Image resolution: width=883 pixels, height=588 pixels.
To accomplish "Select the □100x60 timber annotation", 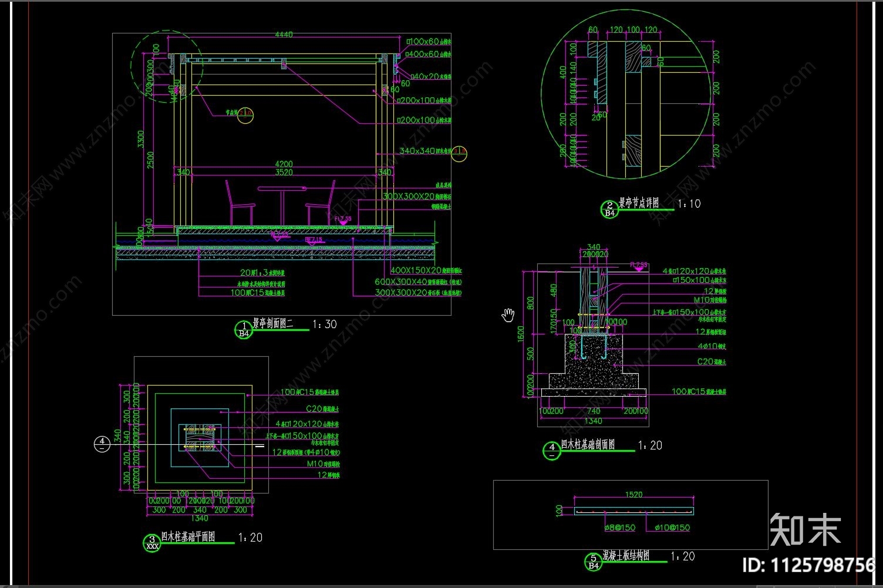I will (x=429, y=42).
